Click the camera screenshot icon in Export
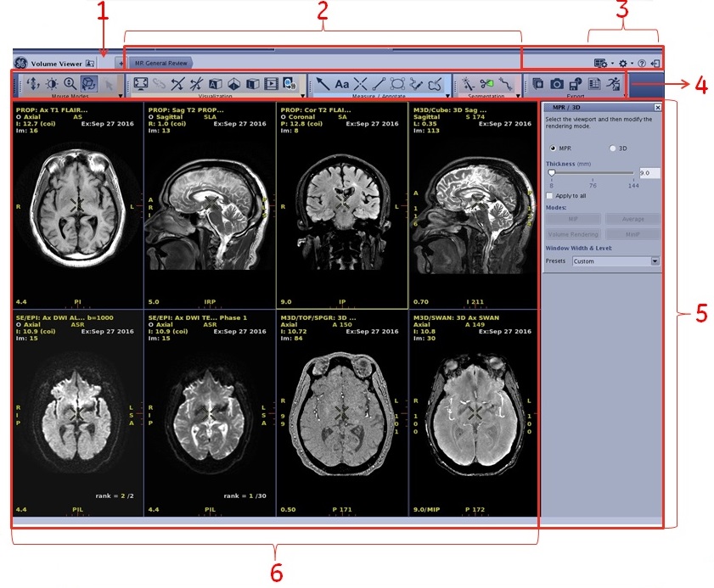This screenshot has height=588, width=714. [x=557, y=83]
